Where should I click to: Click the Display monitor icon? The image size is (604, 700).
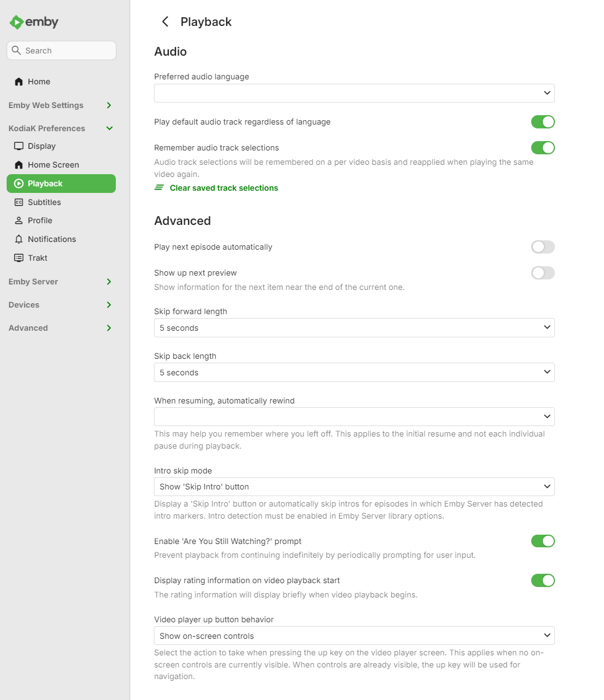point(19,146)
